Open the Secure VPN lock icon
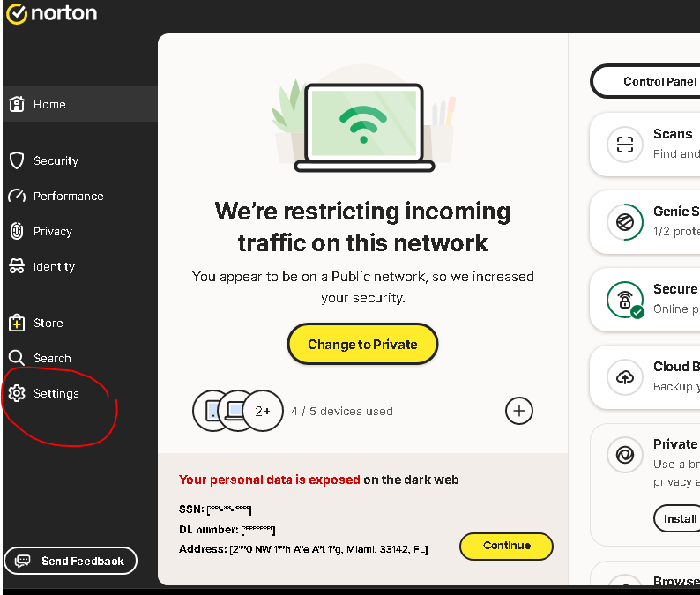This screenshot has width=700, height=595. pos(625,300)
